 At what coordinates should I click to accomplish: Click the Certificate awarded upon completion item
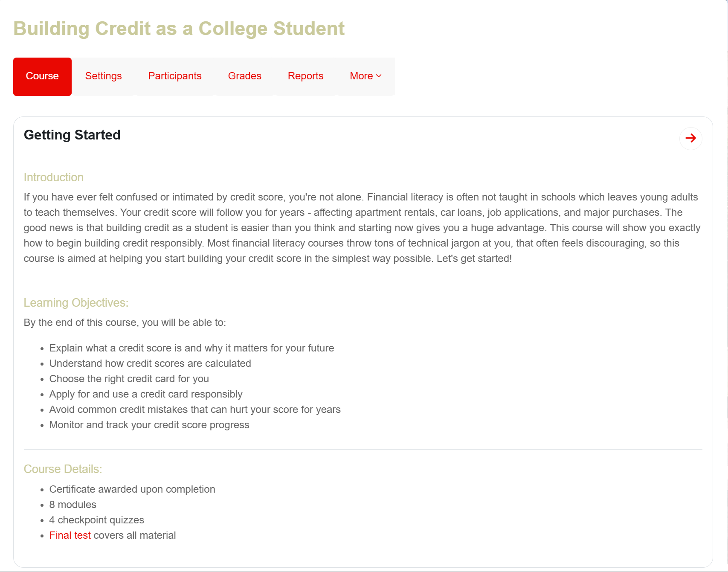pos(132,489)
